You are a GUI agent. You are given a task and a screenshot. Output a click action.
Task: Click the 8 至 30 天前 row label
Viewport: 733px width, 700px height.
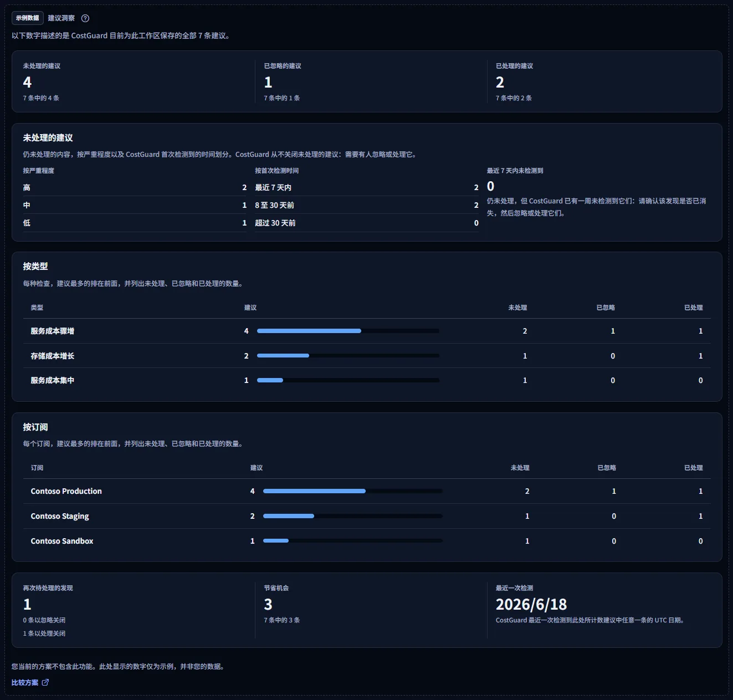point(275,205)
